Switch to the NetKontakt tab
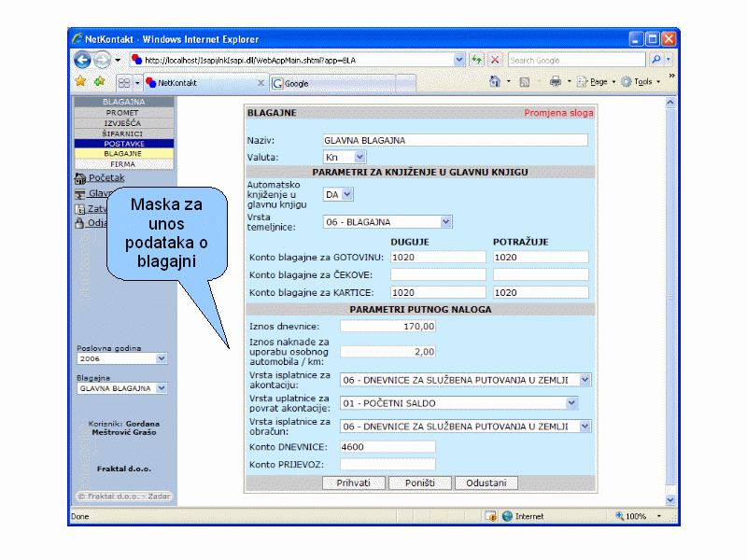Viewport: 747px width, 560px height. tap(203, 83)
